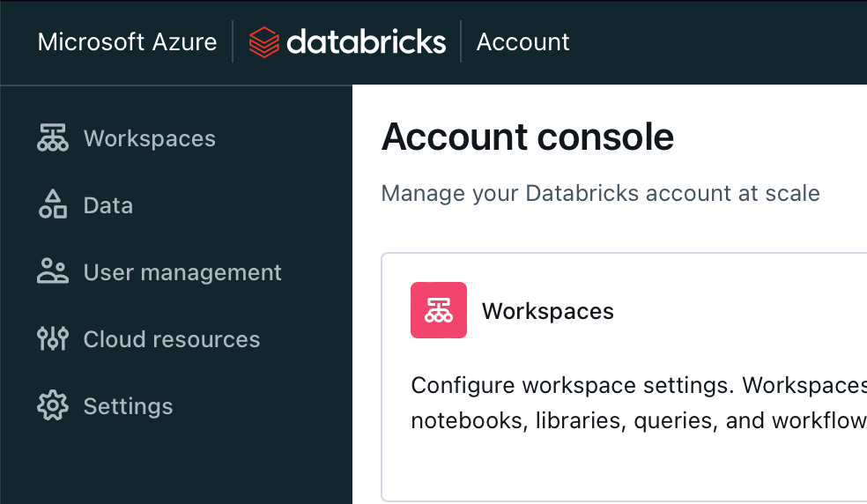The image size is (867, 504).
Task: Click the Settings gear icon
Action: (53, 406)
